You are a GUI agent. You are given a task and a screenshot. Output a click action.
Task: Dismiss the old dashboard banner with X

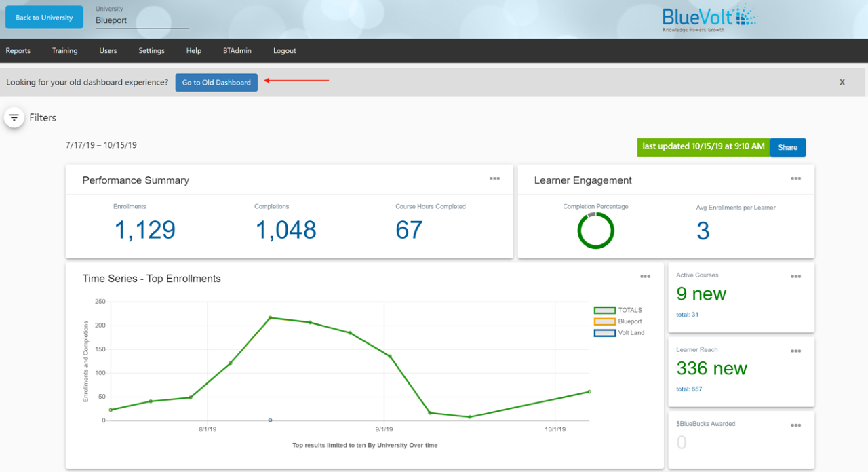pyautogui.click(x=842, y=82)
